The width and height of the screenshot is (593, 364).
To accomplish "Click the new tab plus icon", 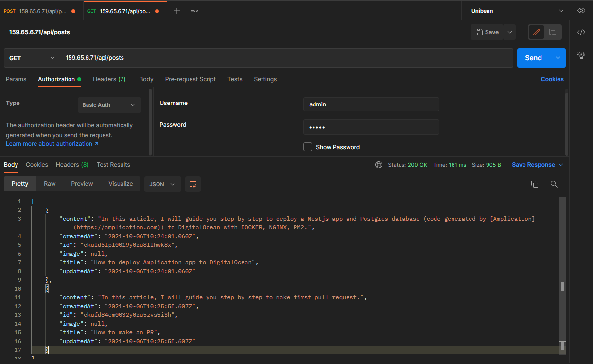I will (x=177, y=11).
